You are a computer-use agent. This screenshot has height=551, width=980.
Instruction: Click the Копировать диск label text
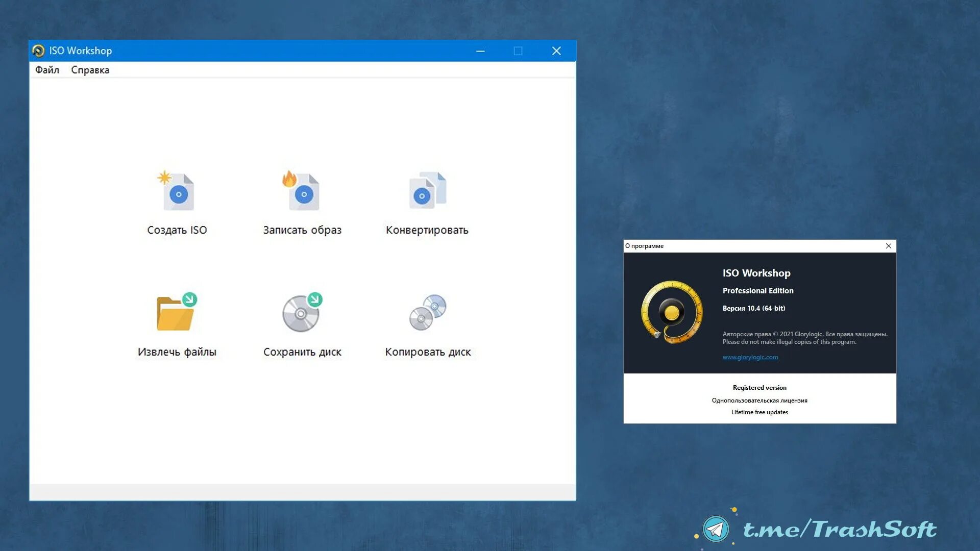pyautogui.click(x=428, y=352)
